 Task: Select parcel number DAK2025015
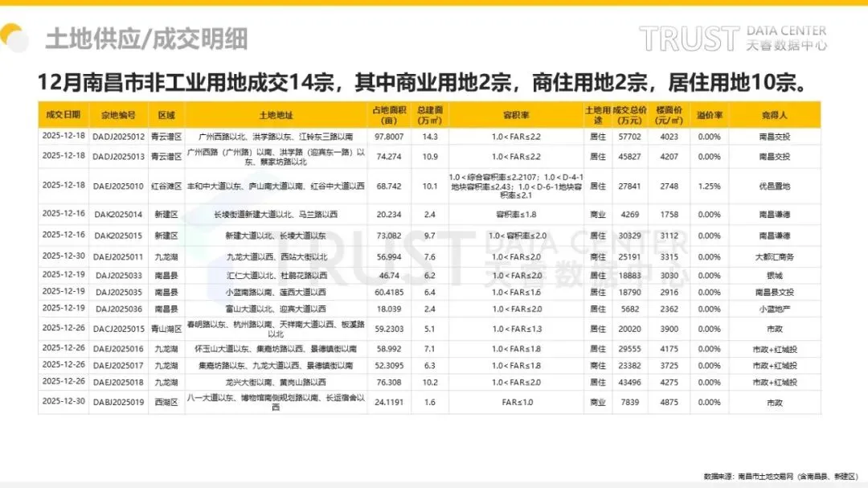(118, 236)
